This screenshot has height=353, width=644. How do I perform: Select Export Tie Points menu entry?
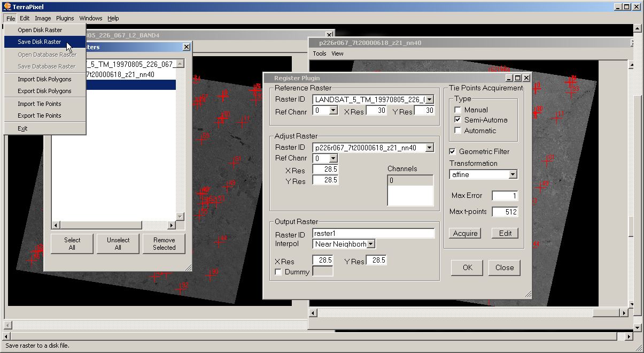pyautogui.click(x=40, y=116)
